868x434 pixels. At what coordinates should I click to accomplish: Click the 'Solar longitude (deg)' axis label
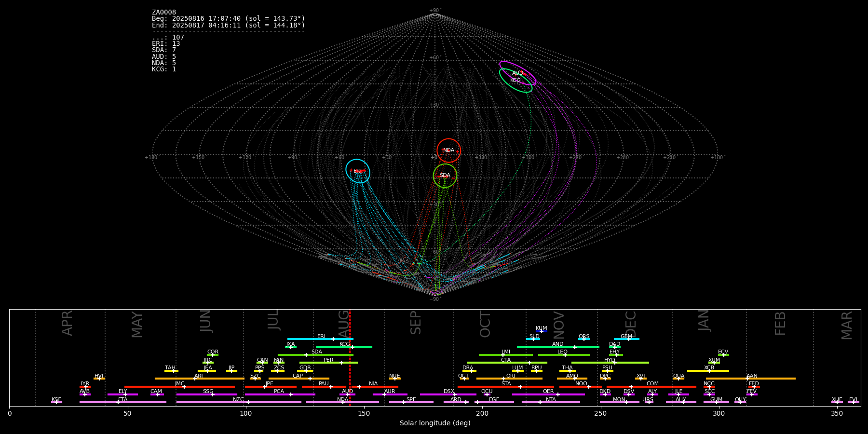coord(435,423)
